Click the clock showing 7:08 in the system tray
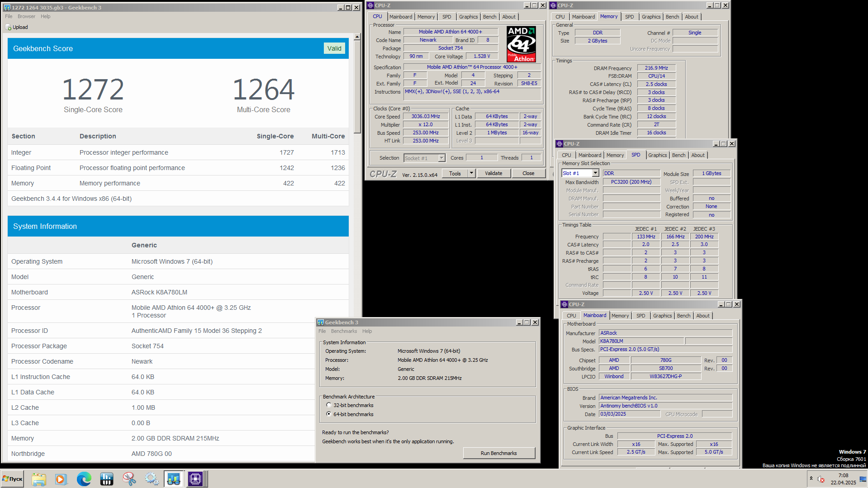The height and width of the screenshot is (488, 868). pos(843,475)
